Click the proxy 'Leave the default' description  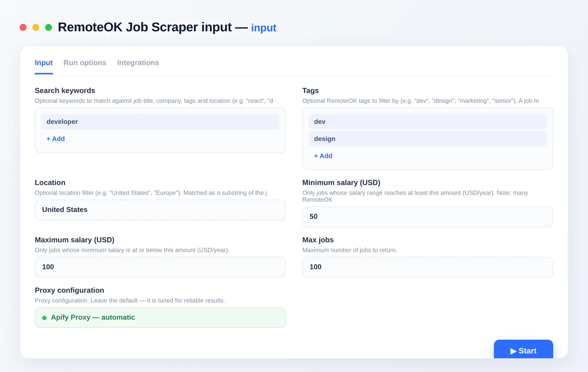(x=130, y=301)
